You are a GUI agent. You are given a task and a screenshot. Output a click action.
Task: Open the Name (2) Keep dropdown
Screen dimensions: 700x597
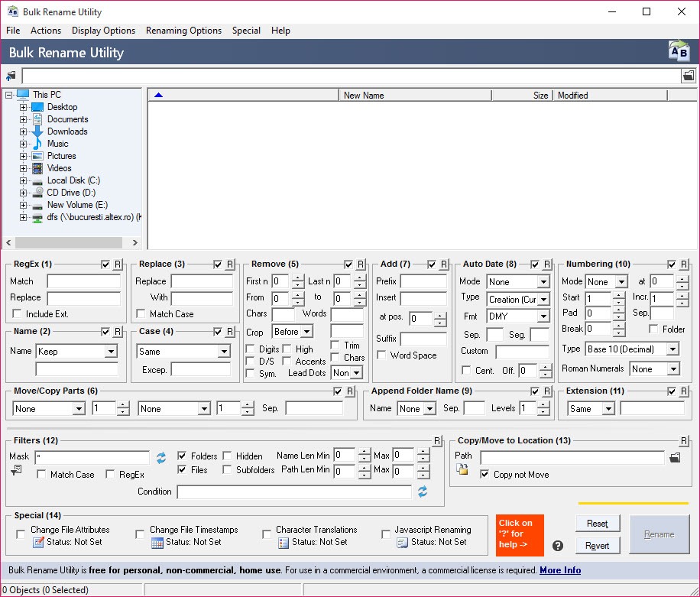pyautogui.click(x=111, y=352)
